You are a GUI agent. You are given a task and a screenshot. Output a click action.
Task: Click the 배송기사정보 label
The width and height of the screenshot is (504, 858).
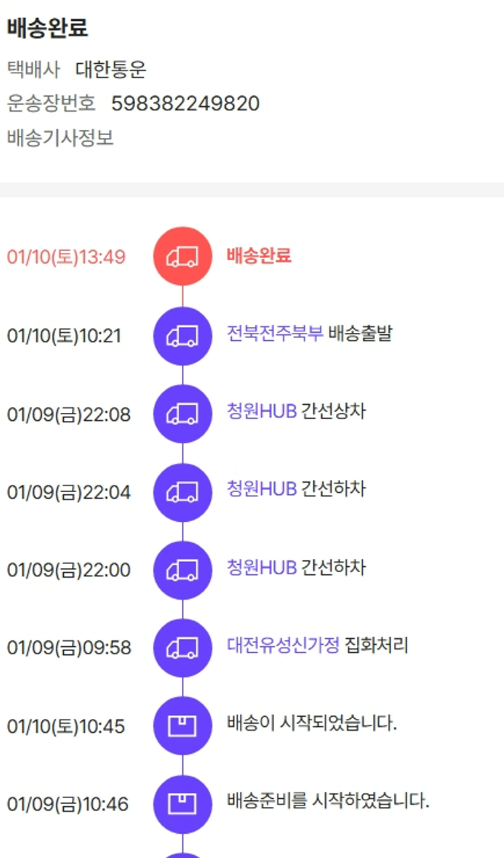click(60, 138)
